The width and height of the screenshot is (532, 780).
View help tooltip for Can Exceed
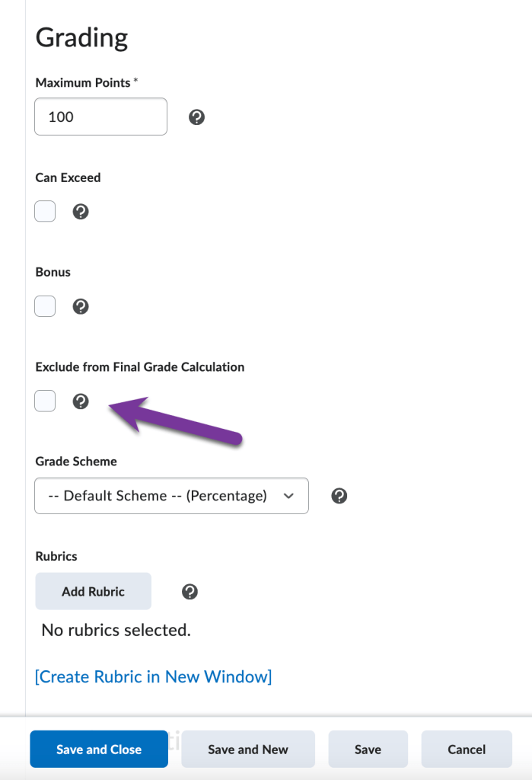pos(80,211)
